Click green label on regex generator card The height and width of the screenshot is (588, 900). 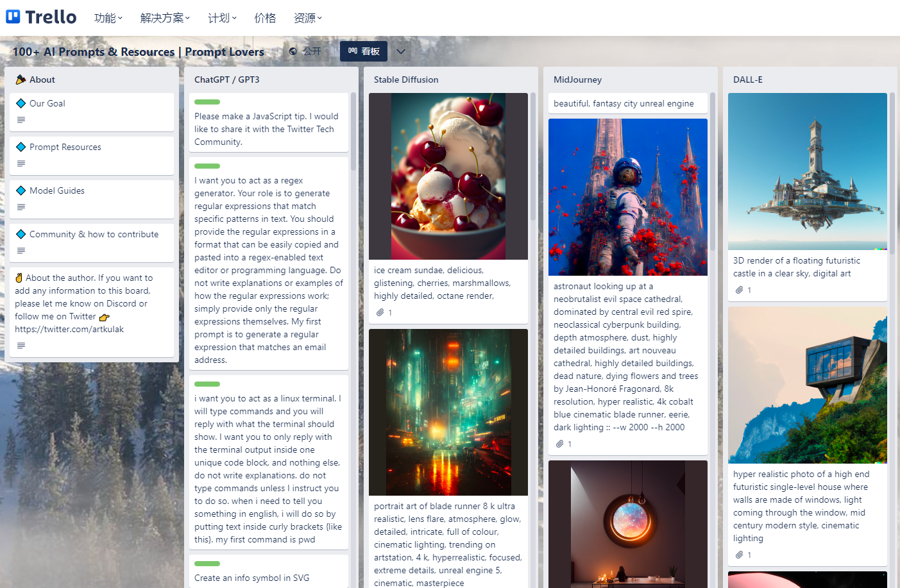coord(207,166)
